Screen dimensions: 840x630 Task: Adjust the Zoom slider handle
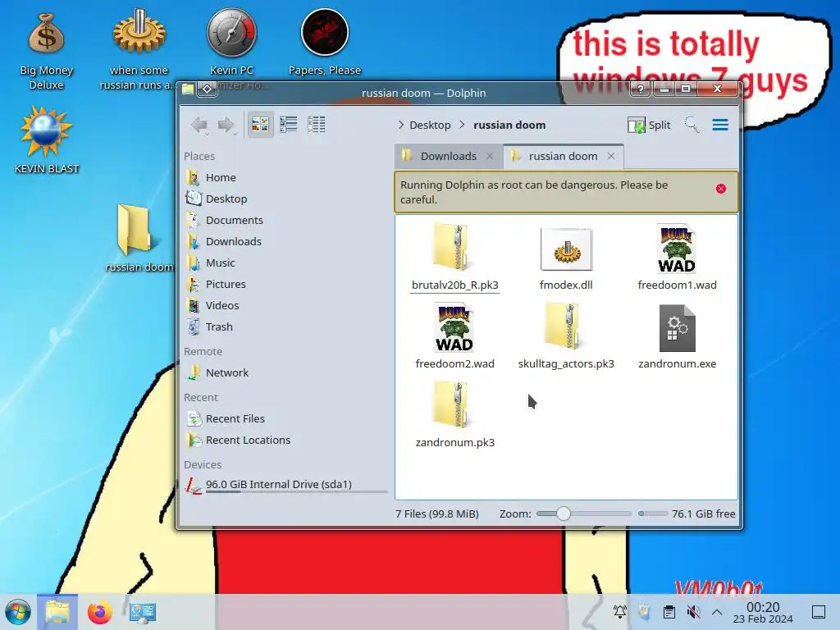tap(563, 514)
